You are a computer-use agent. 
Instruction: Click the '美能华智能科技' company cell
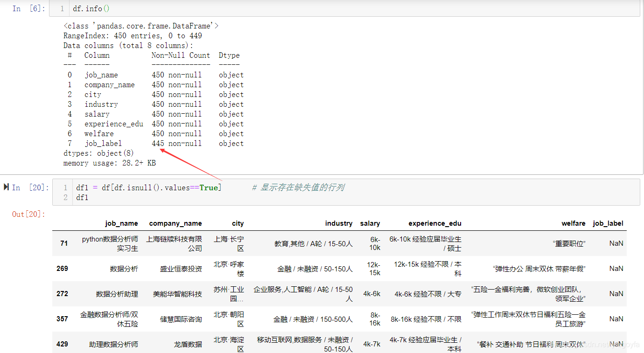pyautogui.click(x=177, y=294)
